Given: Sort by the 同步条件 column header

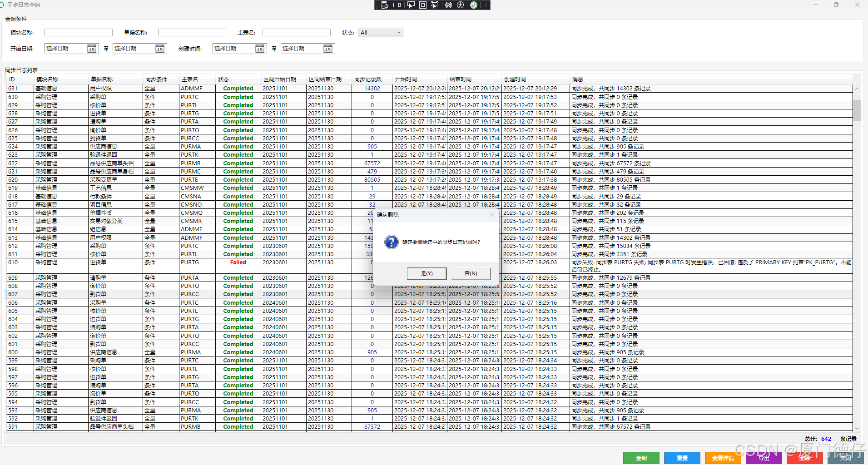Looking at the screenshot, I should 161,79.
